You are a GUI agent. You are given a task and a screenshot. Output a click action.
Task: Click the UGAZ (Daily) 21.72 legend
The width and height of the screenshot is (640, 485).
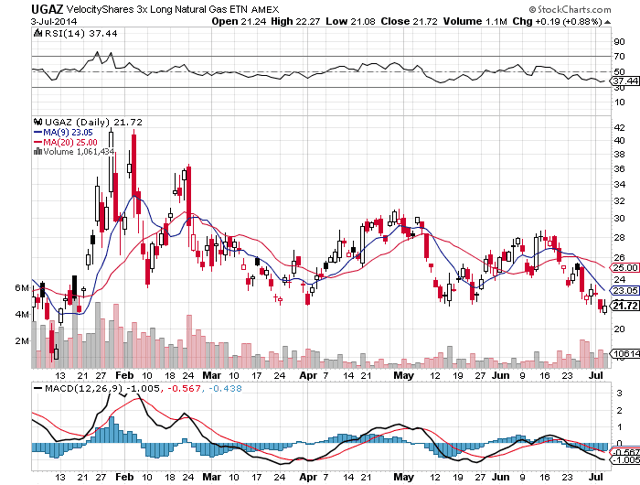pos(93,122)
